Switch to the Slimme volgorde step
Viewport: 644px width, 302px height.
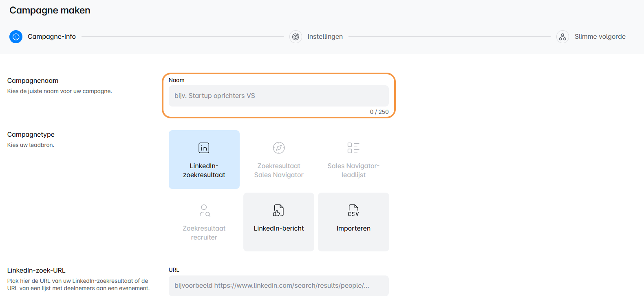click(x=600, y=37)
